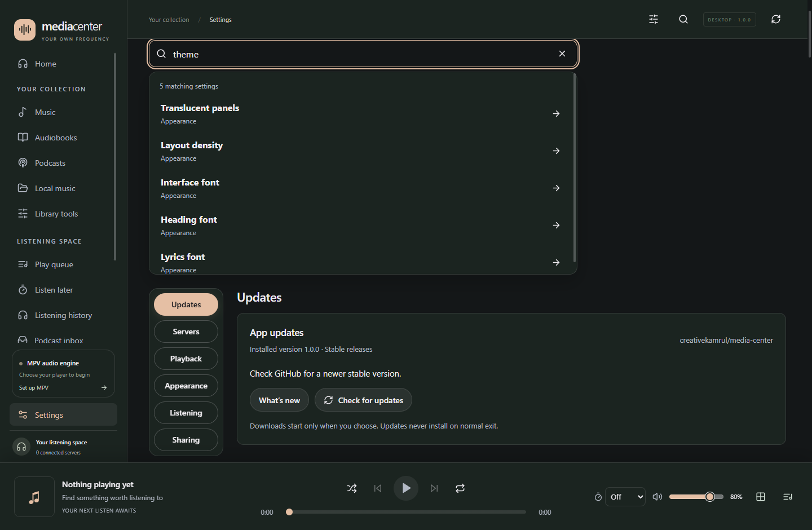
Task: Click Check for updates button
Action: pyautogui.click(x=363, y=400)
